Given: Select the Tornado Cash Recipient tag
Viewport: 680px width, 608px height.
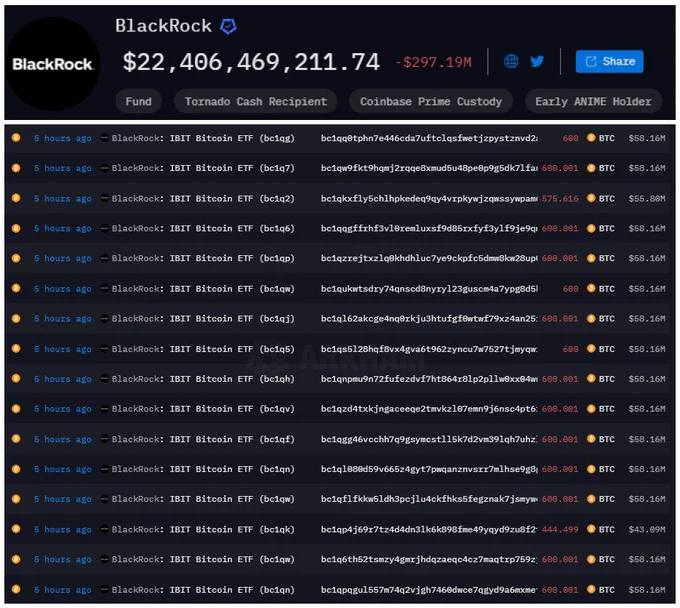Looking at the screenshot, I should pyautogui.click(x=255, y=101).
